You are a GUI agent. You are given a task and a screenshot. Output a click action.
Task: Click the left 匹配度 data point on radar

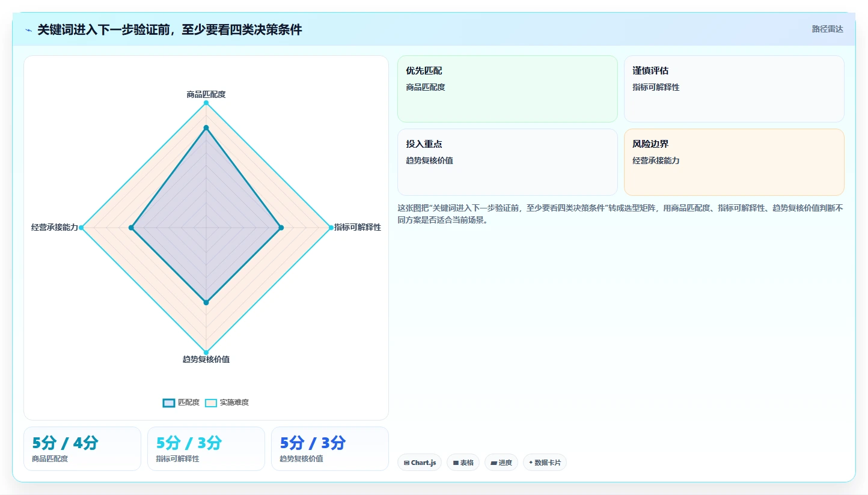click(131, 228)
